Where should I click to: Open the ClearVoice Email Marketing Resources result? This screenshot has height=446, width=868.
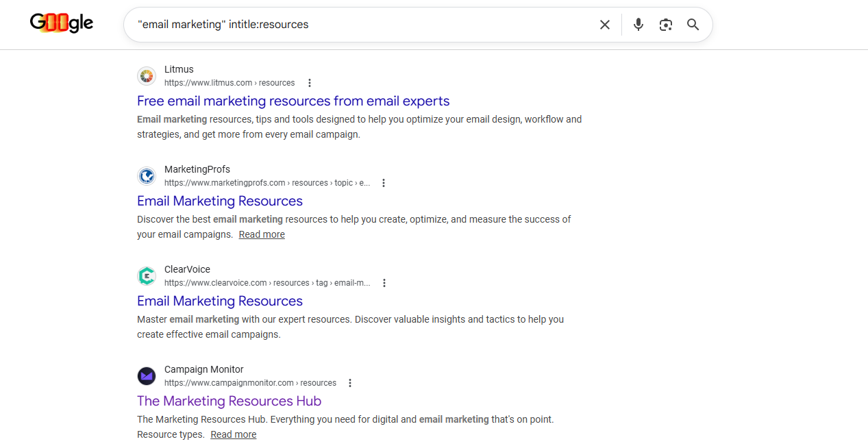pos(219,301)
